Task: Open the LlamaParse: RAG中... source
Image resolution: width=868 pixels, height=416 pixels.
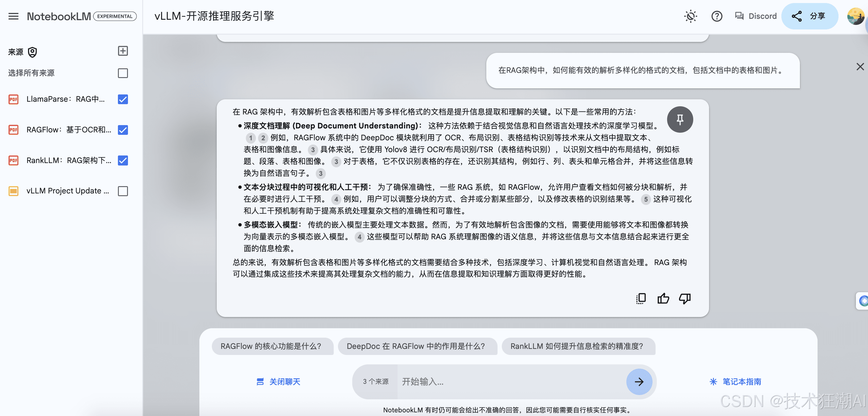Action: 66,99
